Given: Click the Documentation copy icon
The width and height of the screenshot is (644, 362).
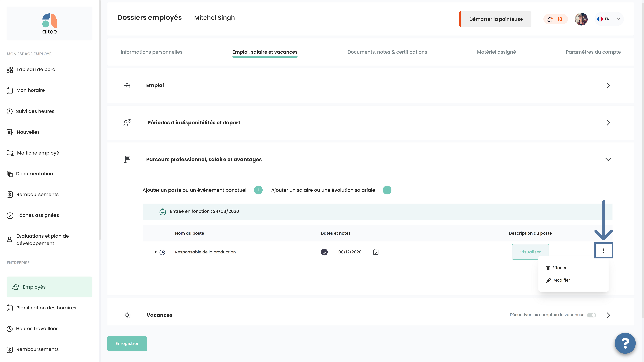Looking at the screenshot, I should (x=10, y=174).
